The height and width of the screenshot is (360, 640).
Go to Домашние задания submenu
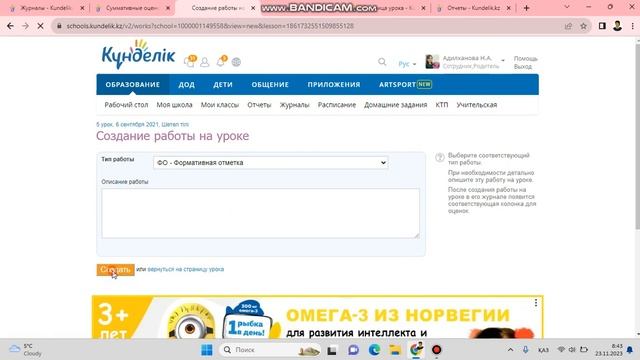pyautogui.click(x=396, y=105)
